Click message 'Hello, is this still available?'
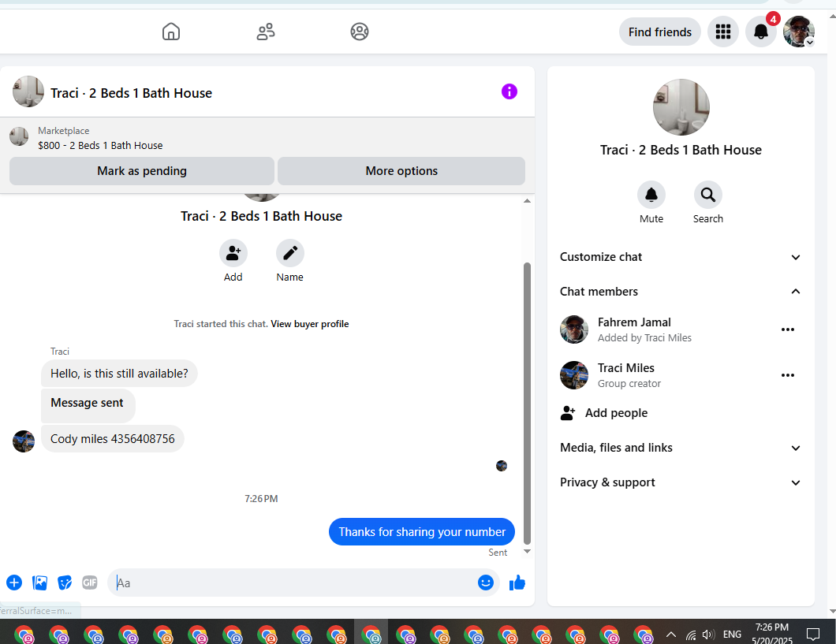This screenshot has height=644, width=836. click(119, 374)
